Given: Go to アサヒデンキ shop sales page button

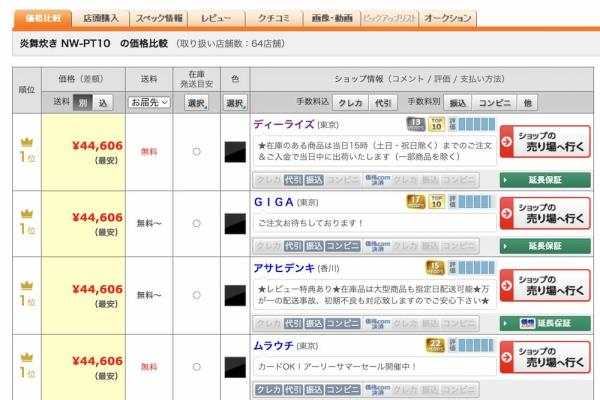Looking at the screenshot, I should click(x=545, y=285).
